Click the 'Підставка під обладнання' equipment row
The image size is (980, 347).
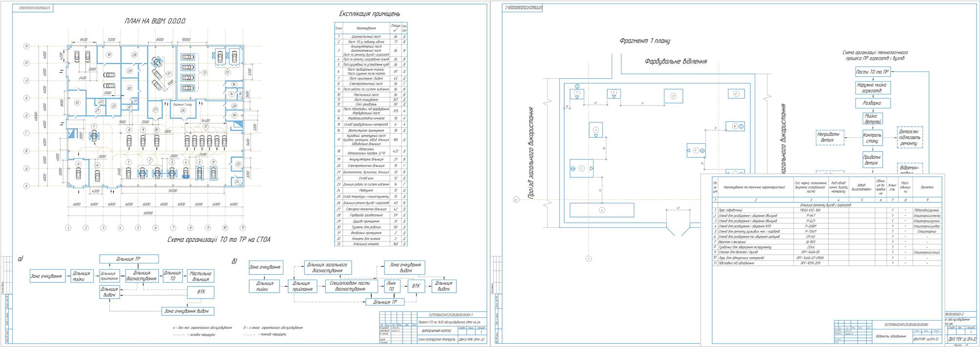(x=827, y=263)
